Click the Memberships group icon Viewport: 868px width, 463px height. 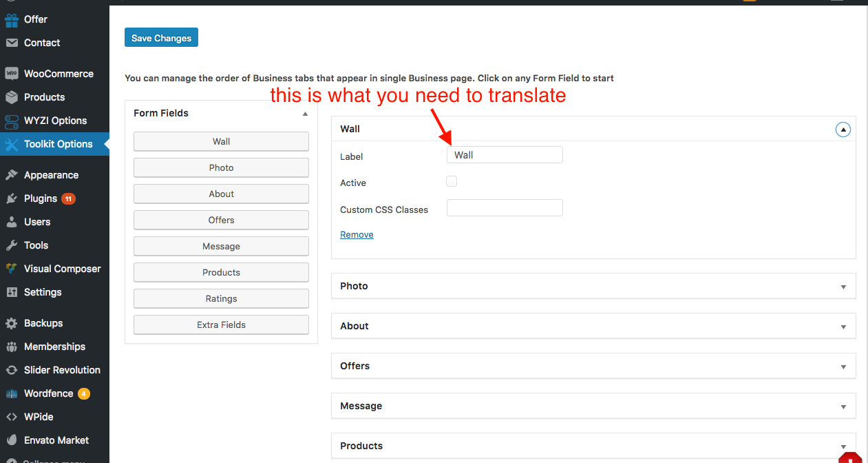pos(11,347)
